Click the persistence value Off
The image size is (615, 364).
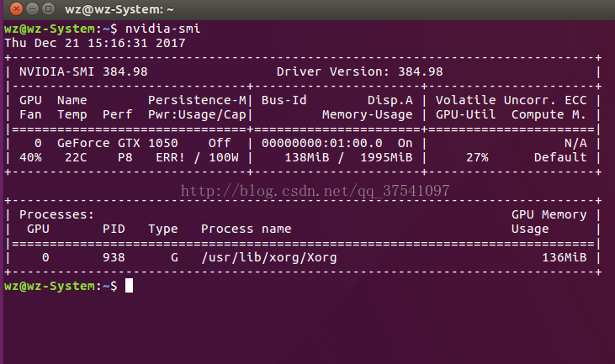(220, 144)
